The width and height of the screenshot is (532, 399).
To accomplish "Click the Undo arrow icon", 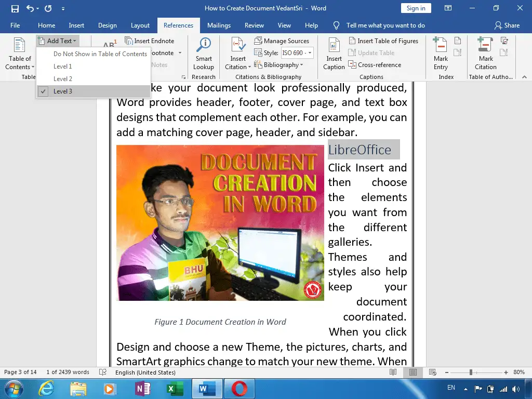I will tap(30, 8).
